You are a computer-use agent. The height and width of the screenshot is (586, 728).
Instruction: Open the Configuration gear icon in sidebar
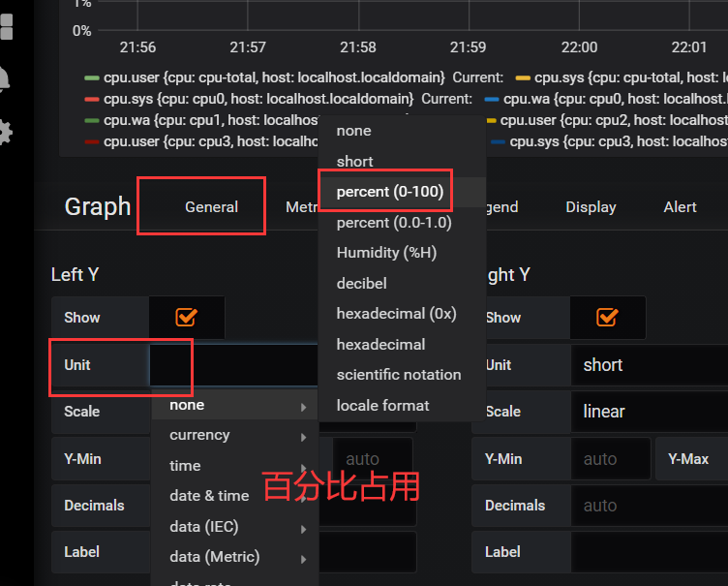[x=6, y=132]
